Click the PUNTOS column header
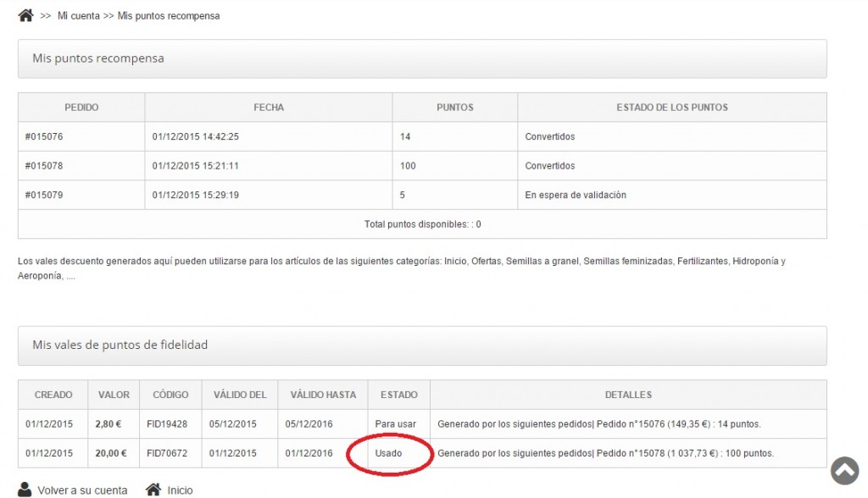Image resolution: width=868 pixels, height=498 pixels. tap(455, 108)
